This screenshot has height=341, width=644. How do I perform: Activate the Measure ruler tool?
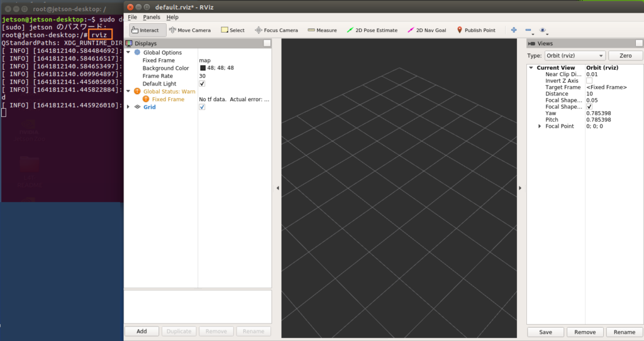coord(322,30)
